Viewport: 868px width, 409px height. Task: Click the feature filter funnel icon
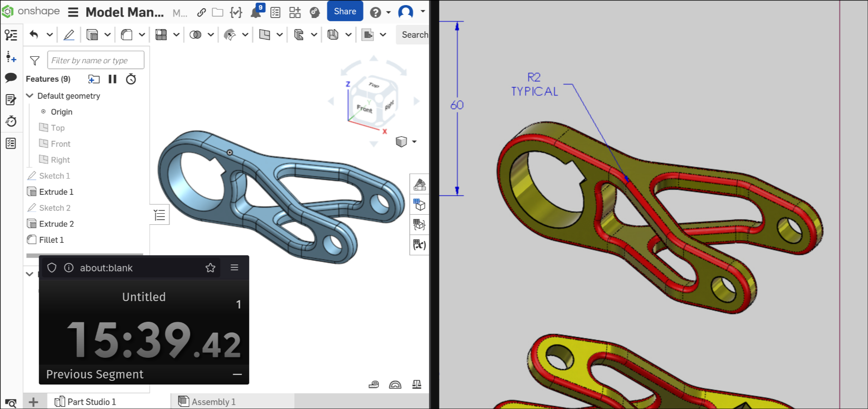(35, 60)
